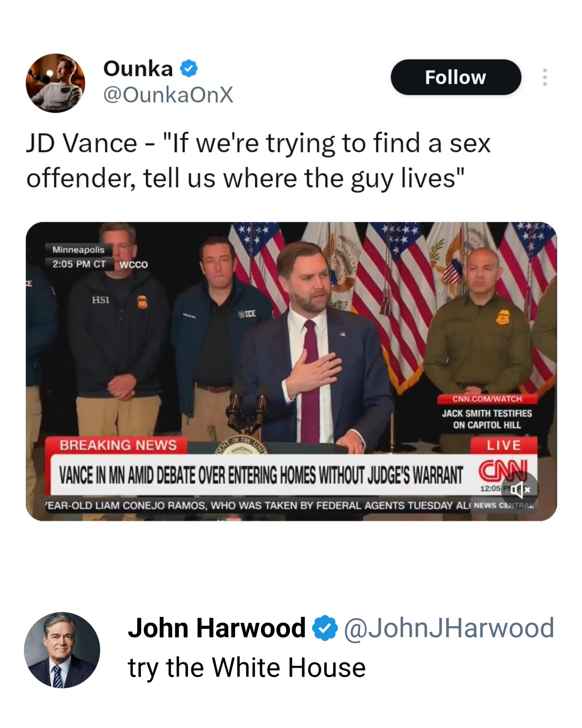Click the CNN logo in the video

[503, 470]
